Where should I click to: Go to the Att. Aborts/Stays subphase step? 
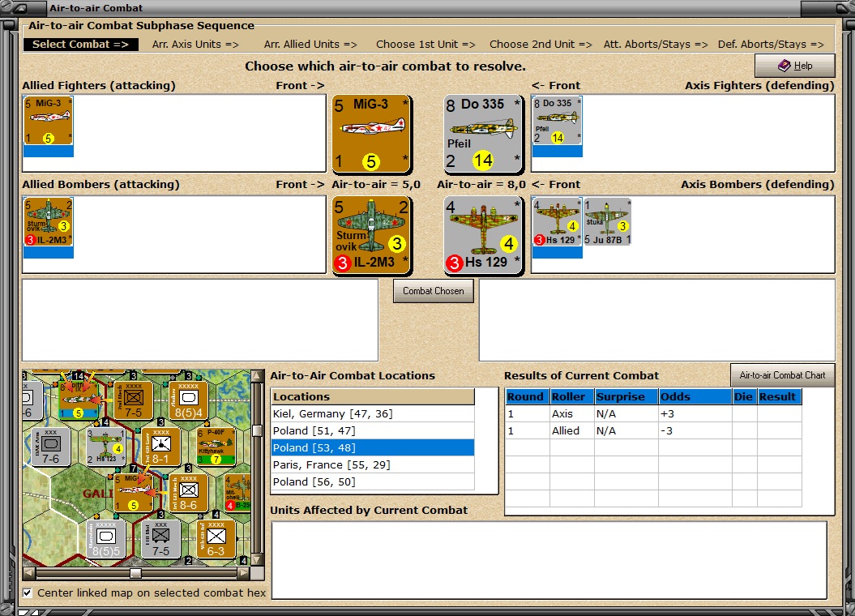tap(656, 44)
